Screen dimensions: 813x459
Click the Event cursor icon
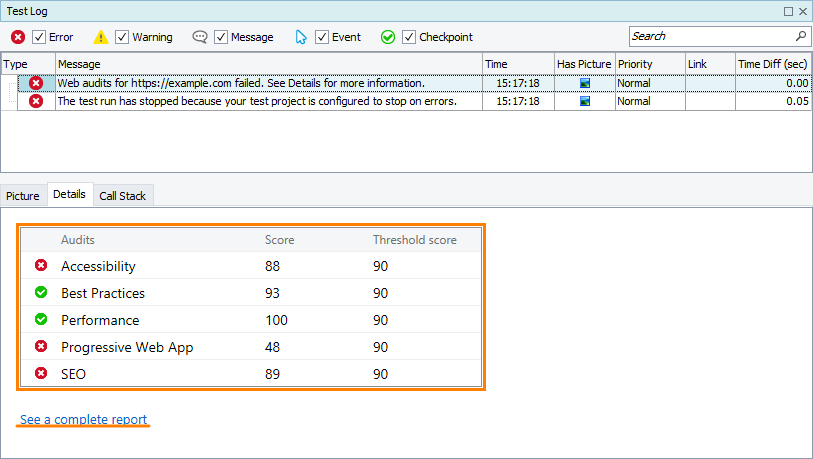point(301,37)
